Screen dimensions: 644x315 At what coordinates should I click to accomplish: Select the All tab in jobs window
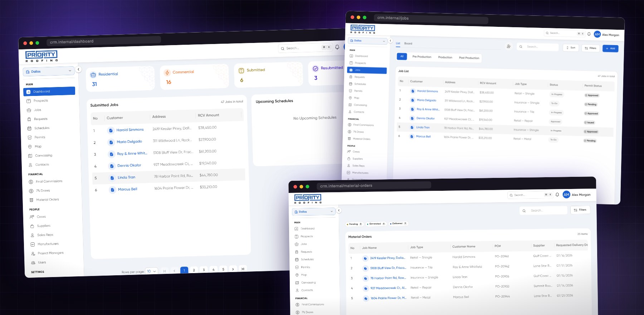402,56
